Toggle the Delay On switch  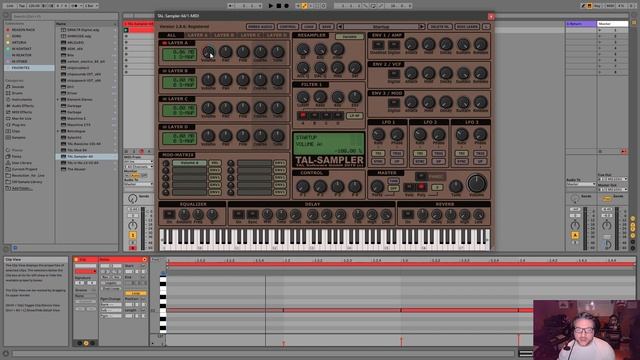pyautogui.click(x=238, y=215)
